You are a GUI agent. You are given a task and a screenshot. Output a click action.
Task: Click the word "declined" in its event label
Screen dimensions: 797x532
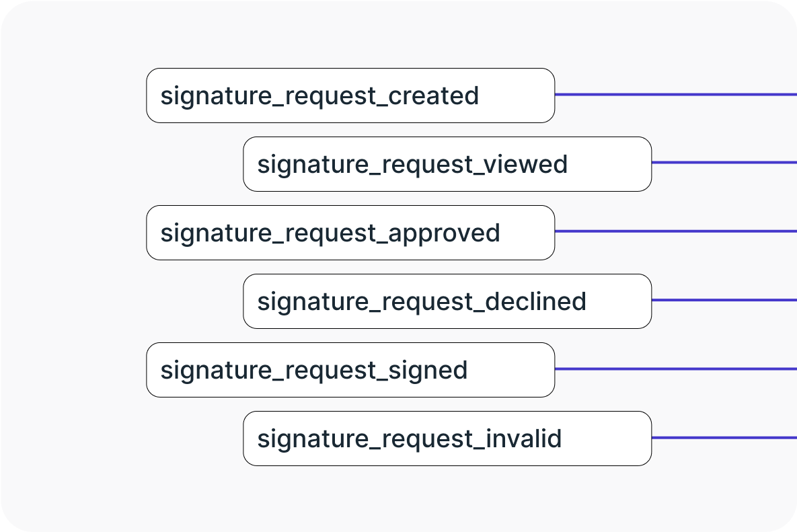click(x=535, y=301)
